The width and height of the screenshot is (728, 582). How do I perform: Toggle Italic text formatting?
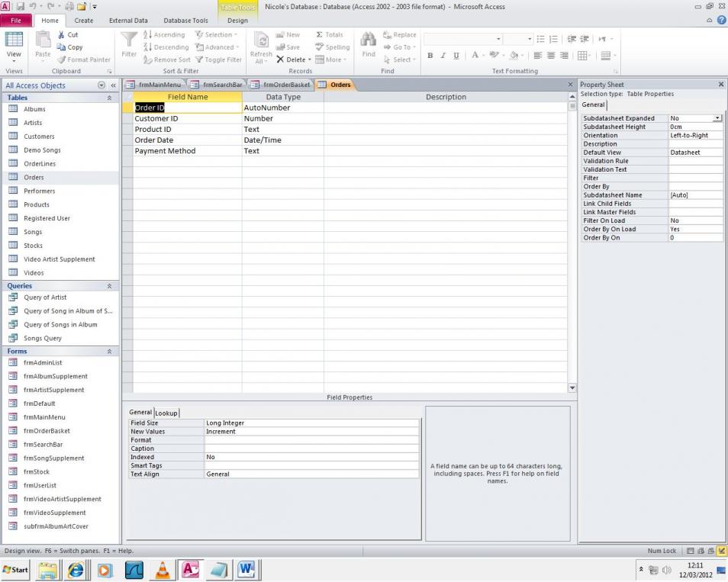(x=443, y=56)
